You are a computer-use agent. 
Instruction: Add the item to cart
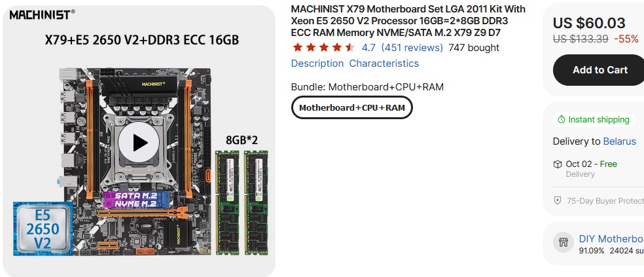(599, 70)
